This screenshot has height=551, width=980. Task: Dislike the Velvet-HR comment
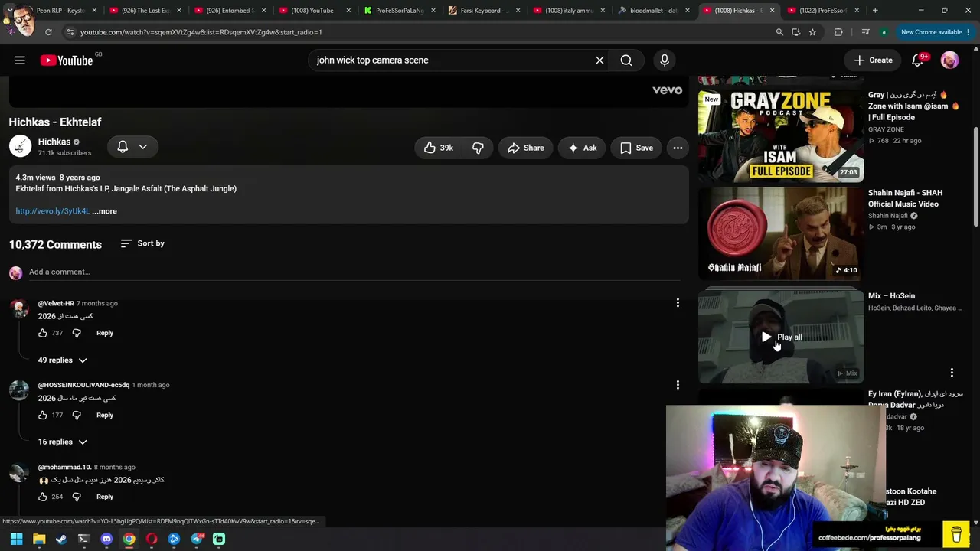77,333
